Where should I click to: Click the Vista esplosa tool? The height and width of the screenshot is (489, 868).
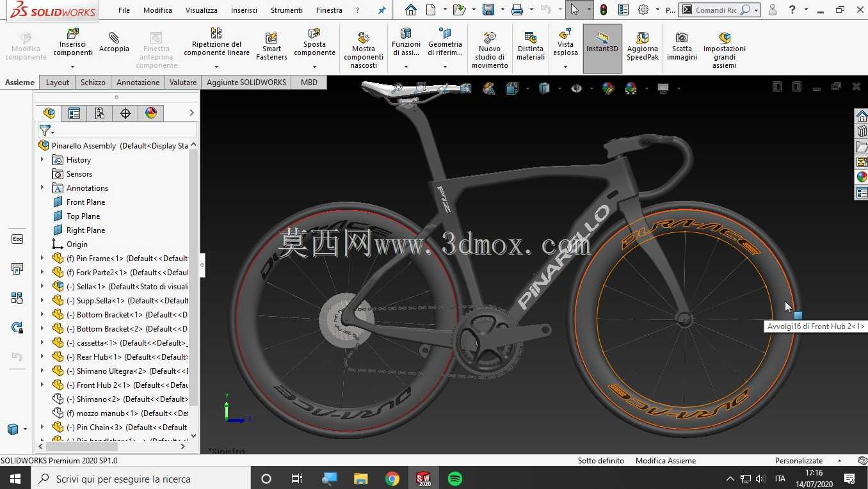565,42
